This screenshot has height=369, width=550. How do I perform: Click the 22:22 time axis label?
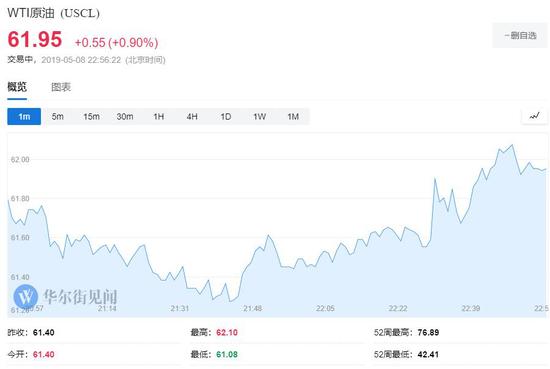click(398, 308)
